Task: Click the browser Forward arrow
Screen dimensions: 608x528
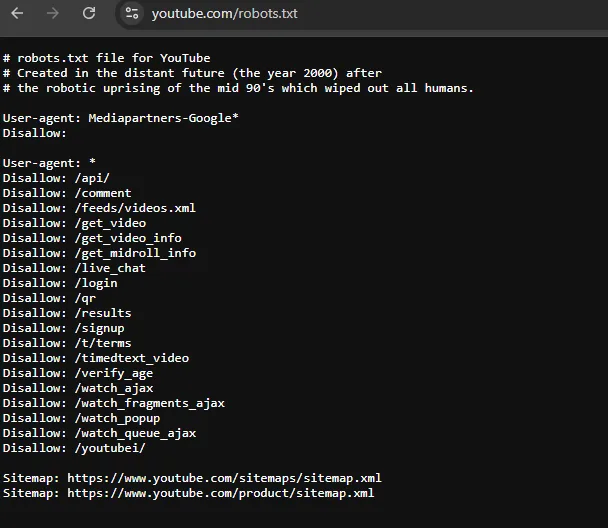Action: 53,13
